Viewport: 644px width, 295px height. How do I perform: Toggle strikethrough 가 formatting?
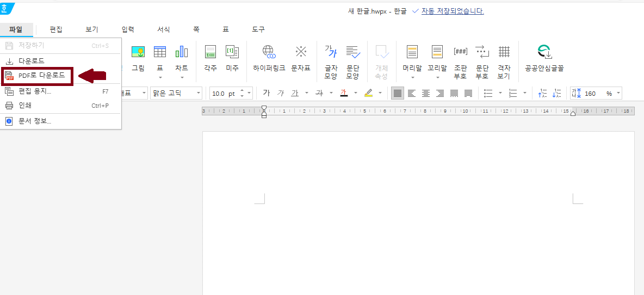tap(319, 93)
